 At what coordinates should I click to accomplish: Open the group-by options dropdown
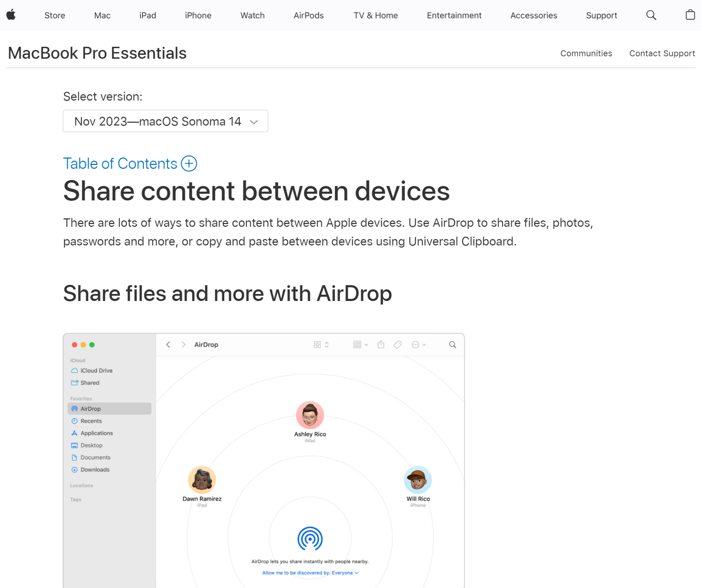(x=360, y=345)
